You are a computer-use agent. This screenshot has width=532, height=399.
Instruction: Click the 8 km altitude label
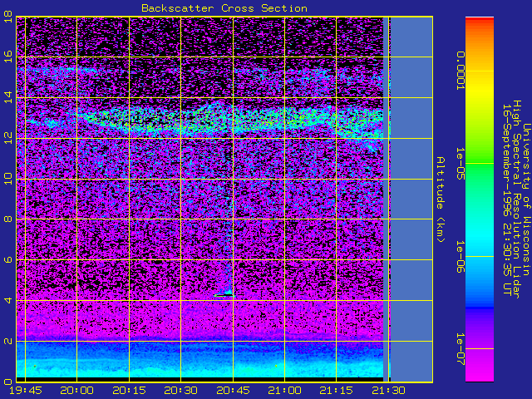pos(8,219)
